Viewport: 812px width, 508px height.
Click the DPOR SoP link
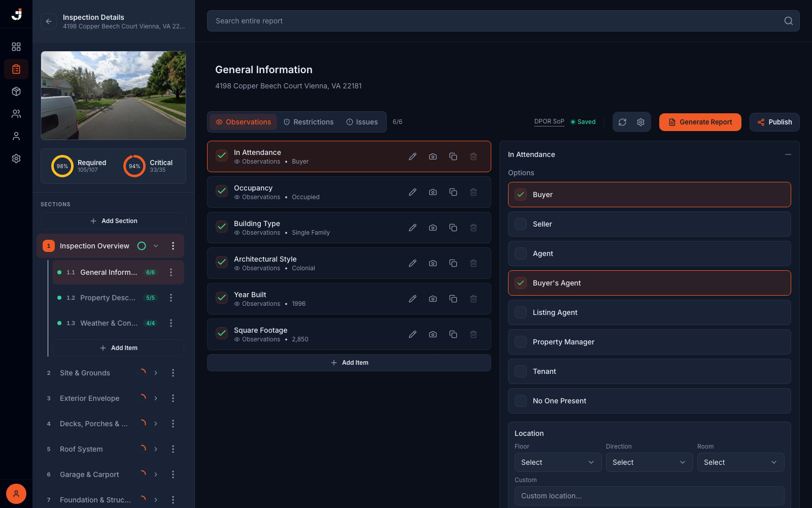(x=549, y=121)
